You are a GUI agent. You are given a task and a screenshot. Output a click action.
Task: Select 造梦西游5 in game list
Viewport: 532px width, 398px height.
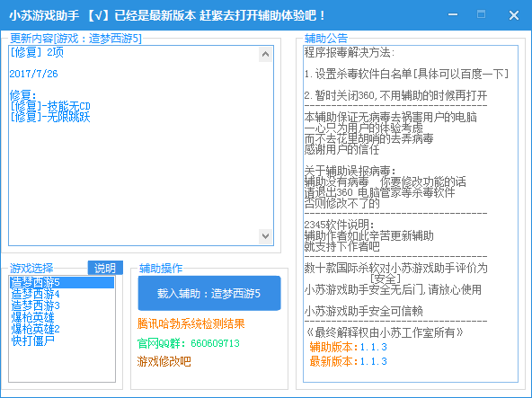coord(62,282)
